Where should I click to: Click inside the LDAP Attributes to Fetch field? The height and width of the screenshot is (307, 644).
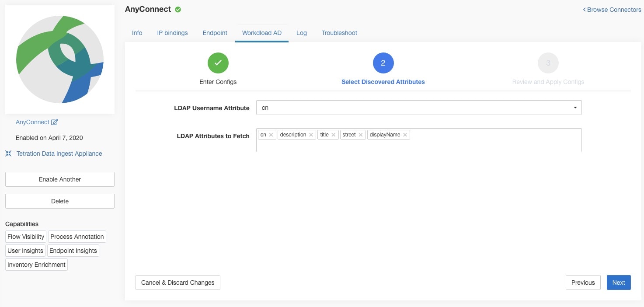tap(419, 140)
